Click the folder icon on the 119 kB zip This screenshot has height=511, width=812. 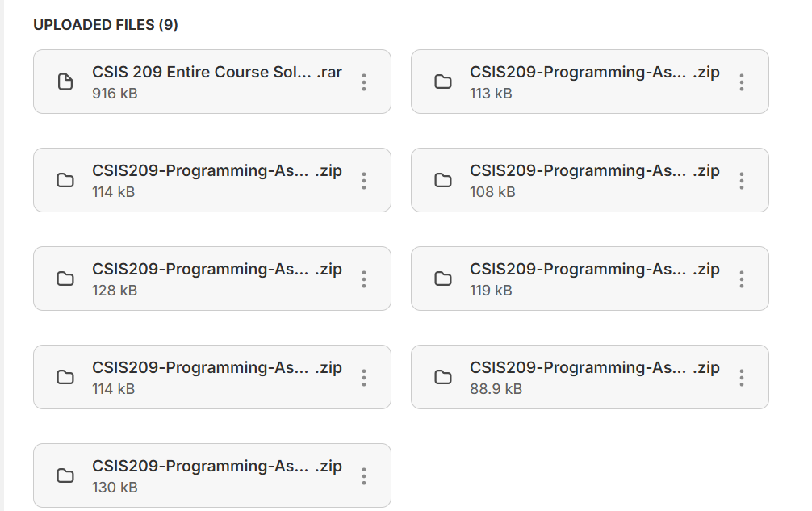click(x=444, y=279)
